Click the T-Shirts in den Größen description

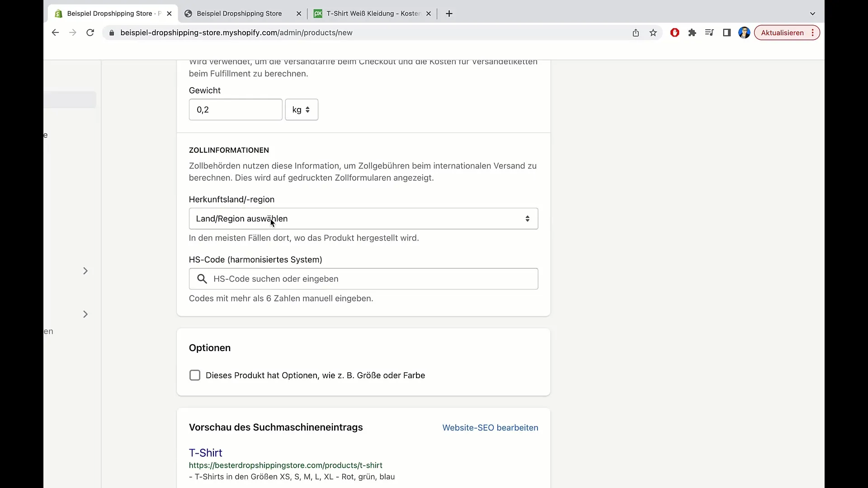click(x=292, y=477)
